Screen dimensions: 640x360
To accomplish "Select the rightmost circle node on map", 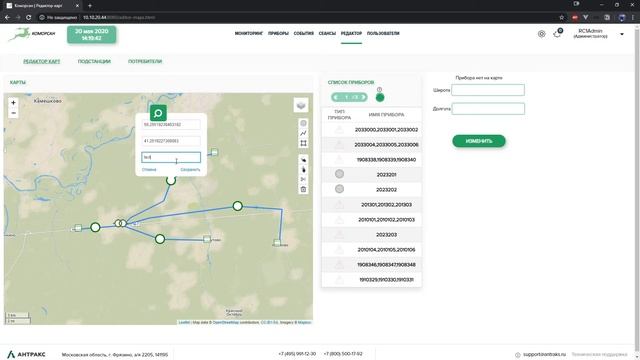I will coord(238,206).
